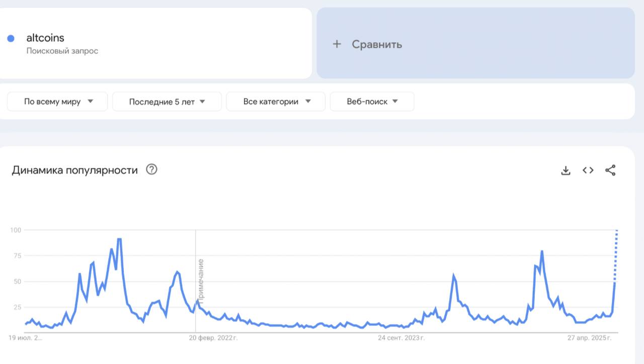This screenshot has width=644, height=364.
Task: Expand the Последние 5 лет period dropdown
Action: pyautogui.click(x=167, y=102)
